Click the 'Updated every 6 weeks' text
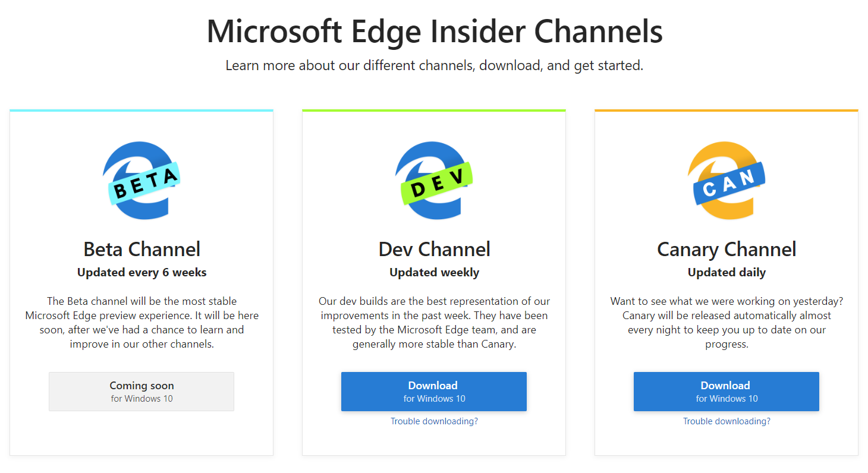 point(141,272)
